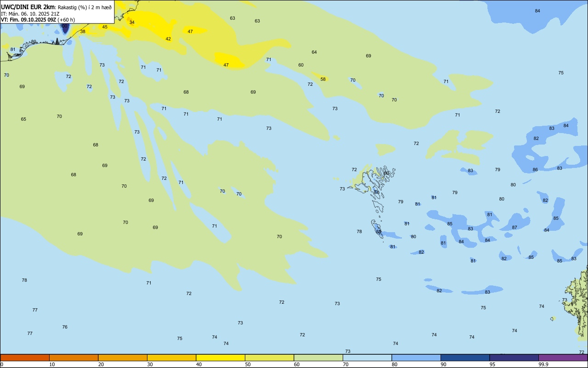Click the humidity value 86 on the map
This screenshot has width=588, height=368.
coord(535,170)
